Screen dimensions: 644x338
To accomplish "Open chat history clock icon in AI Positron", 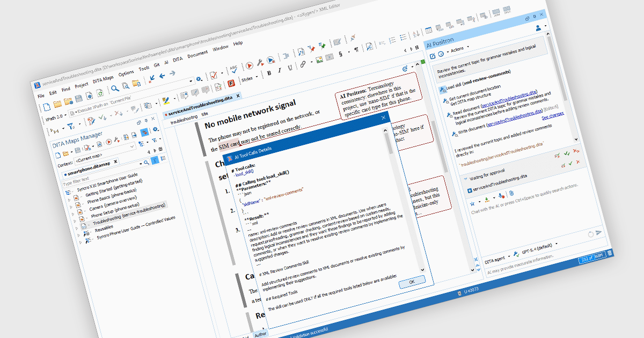I will point(441,54).
